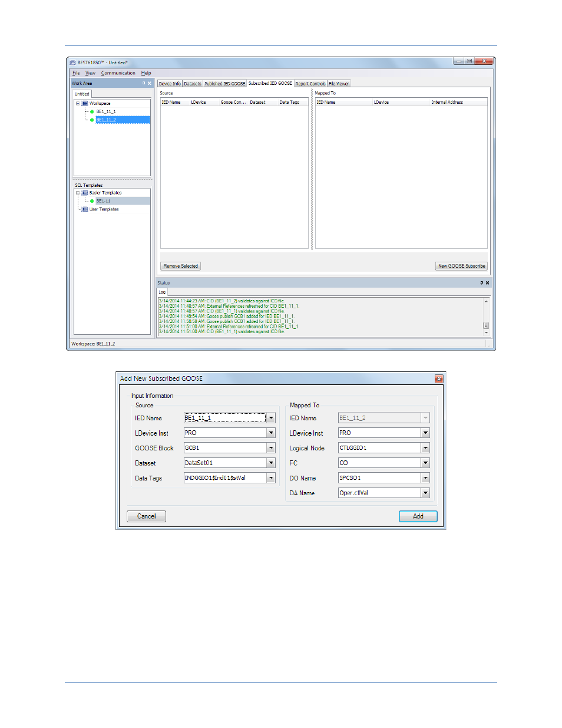
Task: Switch to the Published IED GOOSE tab
Action: pyautogui.click(x=224, y=84)
